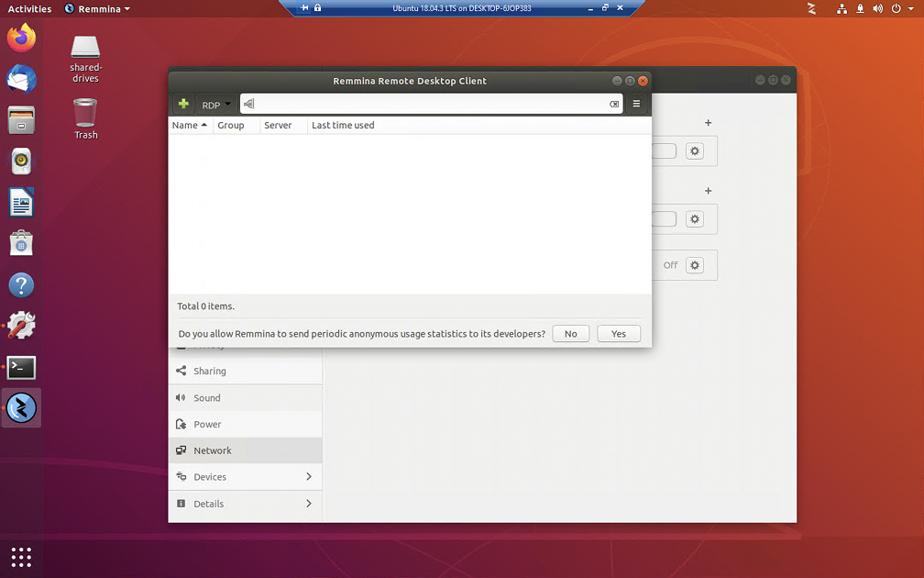The image size is (924, 578).
Task: Click the Sound speaker icon in Settings sidebar
Action: click(x=181, y=397)
